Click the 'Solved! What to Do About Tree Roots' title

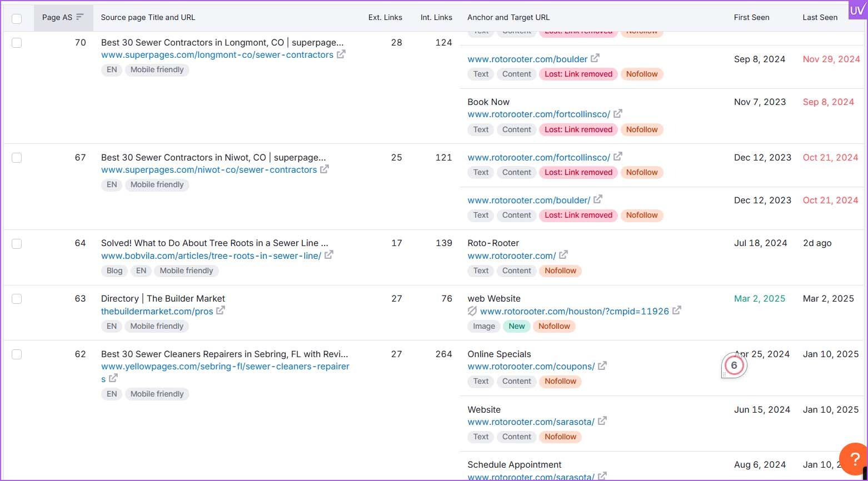pyautogui.click(x=214, y=243)
